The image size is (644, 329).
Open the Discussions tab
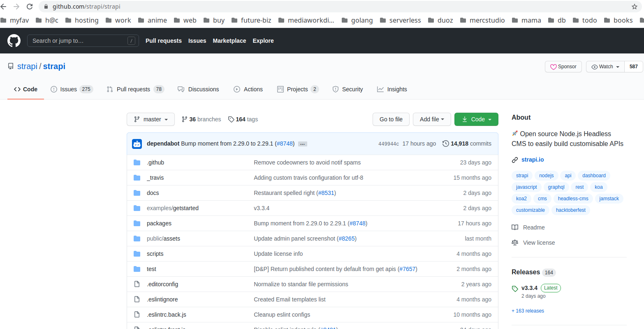[x=199, y=89]
